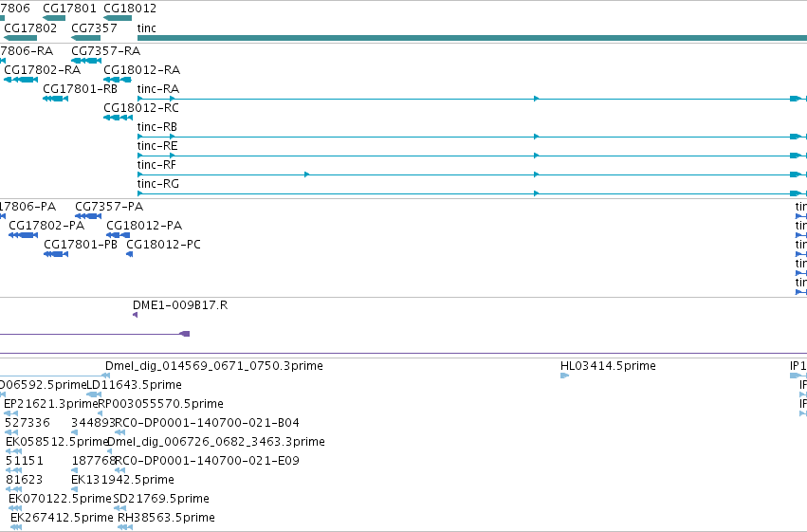Click the unique middle exon arrow of tinc-RF
Viewport: 807px width, 532px height.
[x=306, y=174]
